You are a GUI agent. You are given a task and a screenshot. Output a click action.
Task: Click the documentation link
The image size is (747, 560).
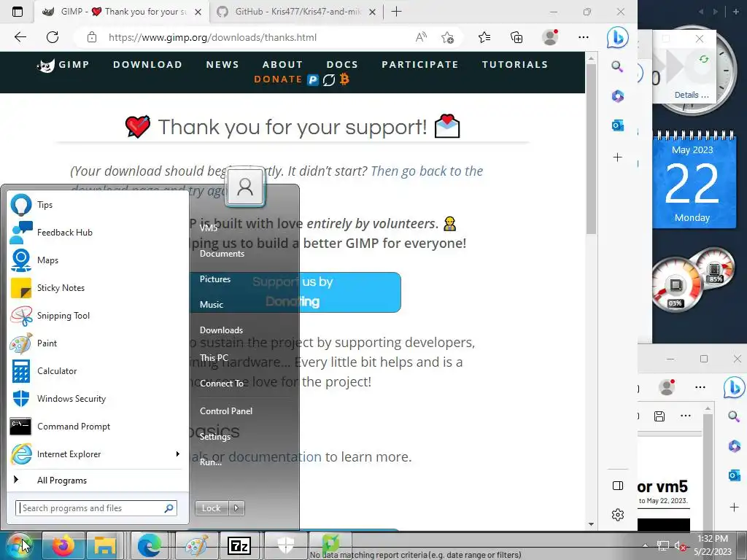pos(275,456)
